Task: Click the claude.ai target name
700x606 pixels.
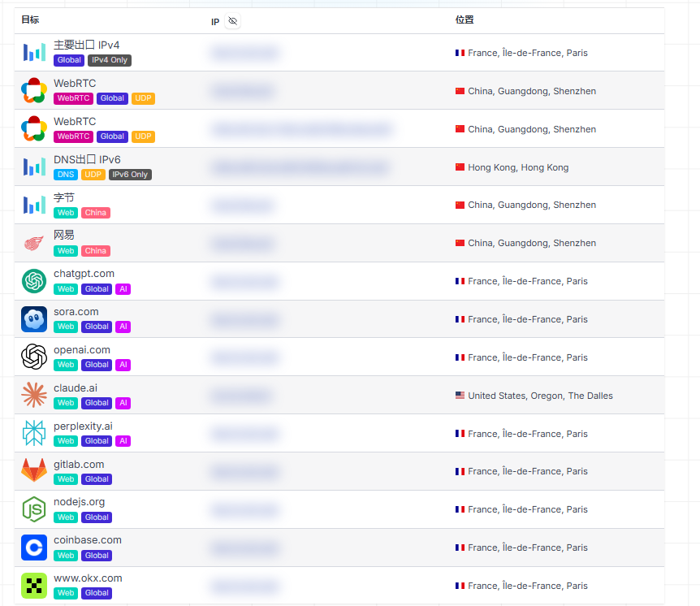Action: [76, 388]
